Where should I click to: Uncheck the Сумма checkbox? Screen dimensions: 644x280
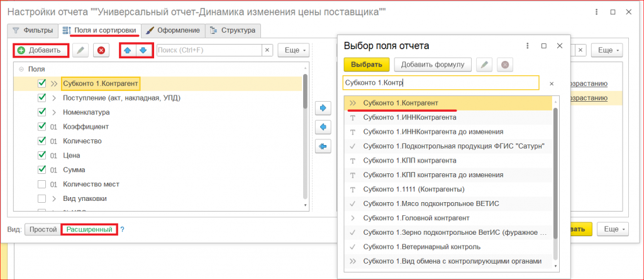42,170
